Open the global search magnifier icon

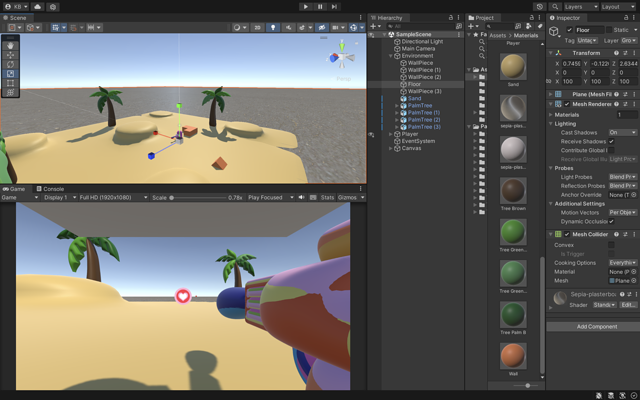pyautogui.click(x=555, y=7)
